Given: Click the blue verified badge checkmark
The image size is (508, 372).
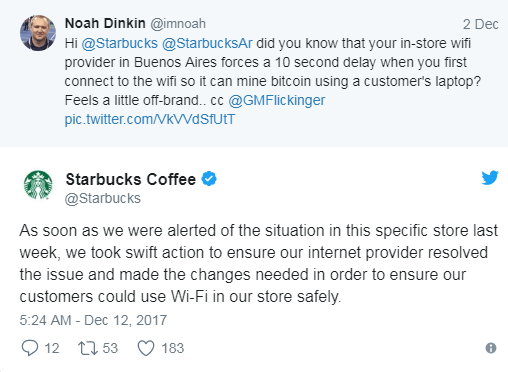Looking at the screenshot, I should pyautogui.click(x=209, y=179).
